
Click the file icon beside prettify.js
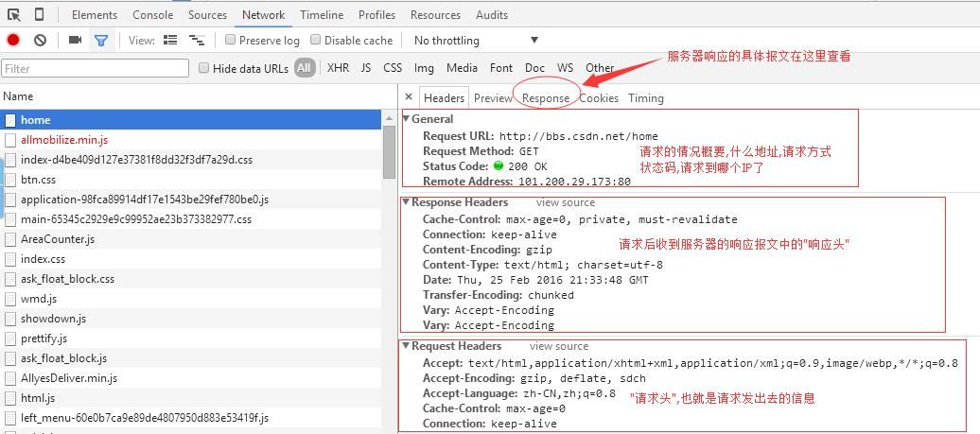[x=10, y=339]
